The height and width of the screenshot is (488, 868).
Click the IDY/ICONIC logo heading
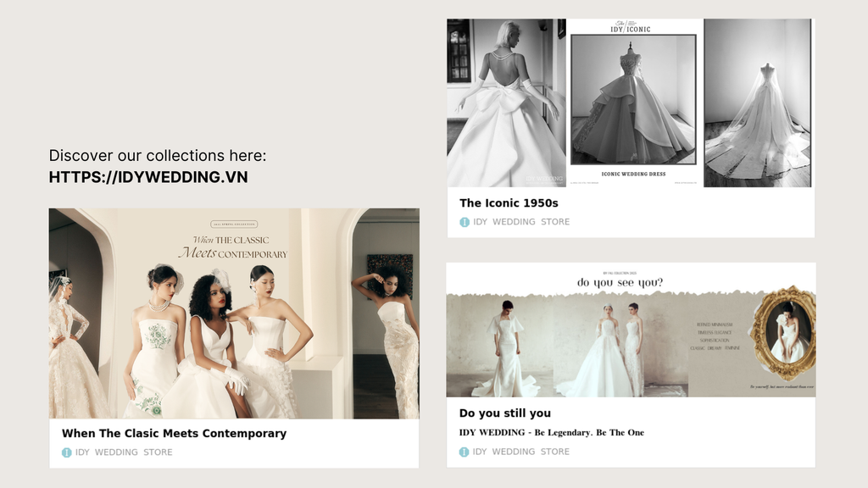pos(630,27)
